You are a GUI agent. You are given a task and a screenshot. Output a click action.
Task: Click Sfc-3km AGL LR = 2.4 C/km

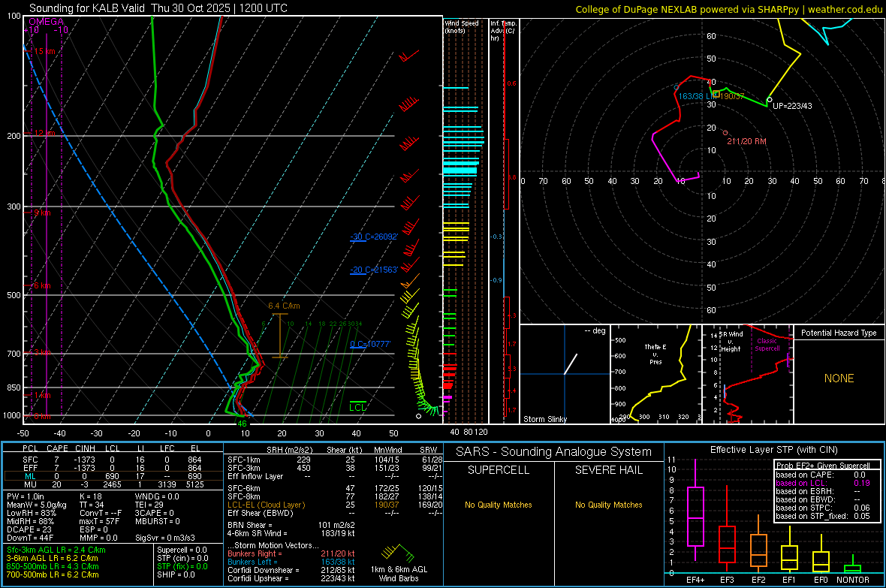click(56, 550)
